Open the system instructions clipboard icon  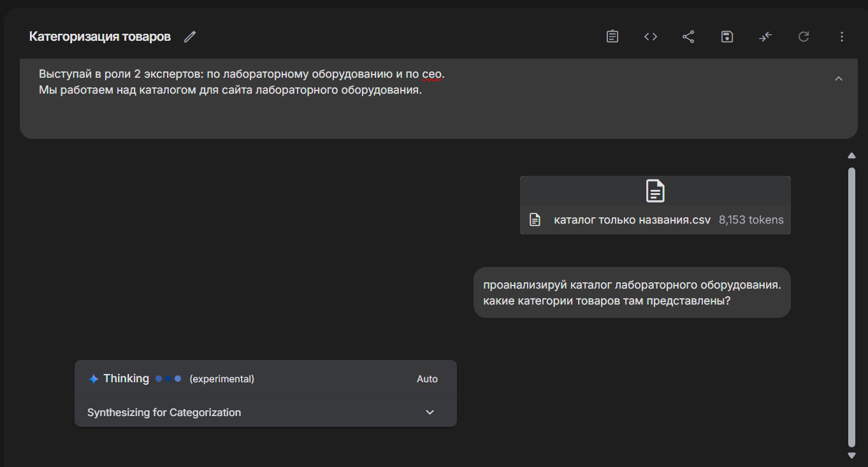pos(612,37)
